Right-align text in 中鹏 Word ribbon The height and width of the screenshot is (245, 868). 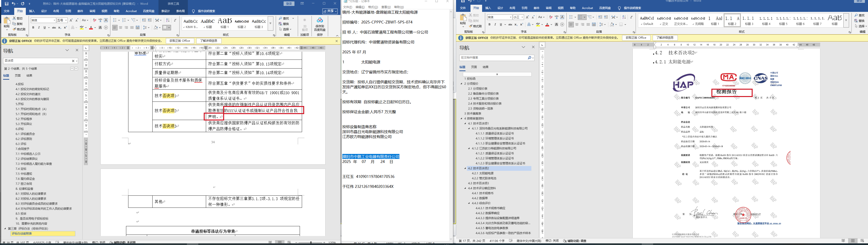click(x=582, y=25)
